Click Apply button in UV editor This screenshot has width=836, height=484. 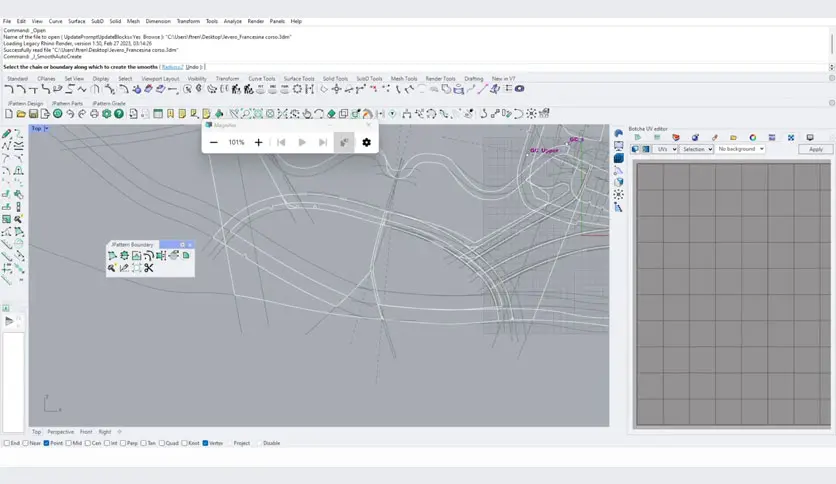tap(815, 149)
